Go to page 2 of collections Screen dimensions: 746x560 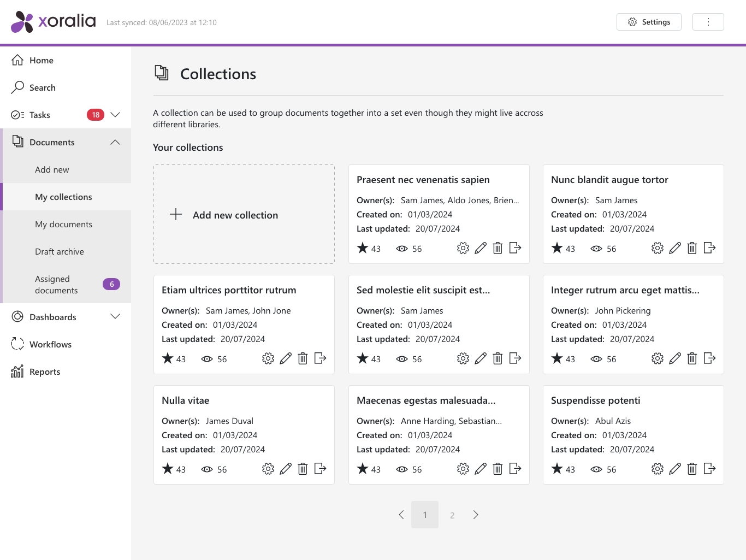[452, 515]
